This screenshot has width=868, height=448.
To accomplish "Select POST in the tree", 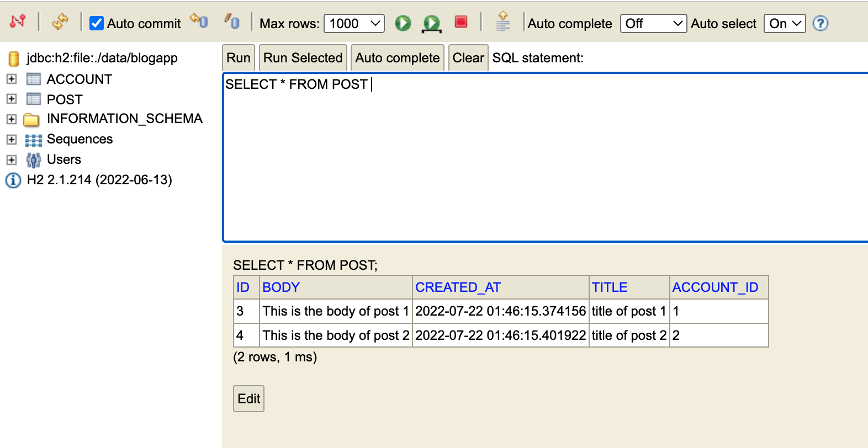I will coord(65,100).
